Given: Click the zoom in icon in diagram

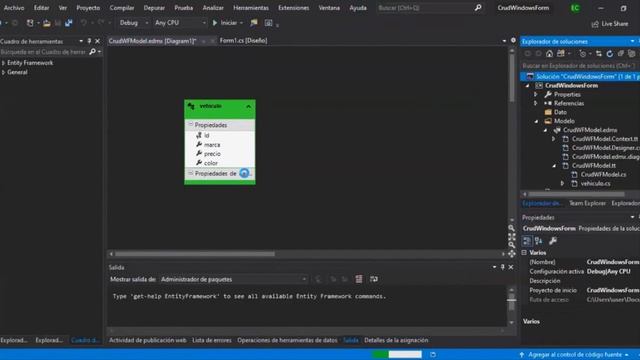Looking at the screenshot, I should coord(511,228).
